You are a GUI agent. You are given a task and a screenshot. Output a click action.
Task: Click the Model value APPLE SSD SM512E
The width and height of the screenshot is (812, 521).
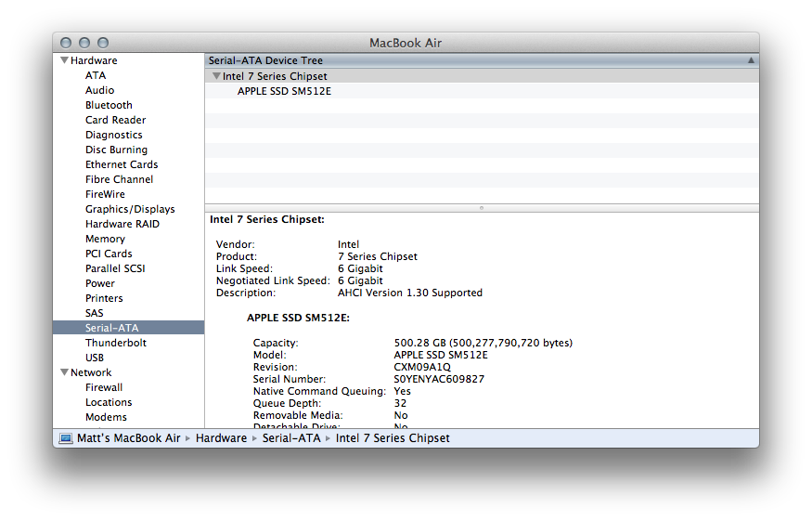(441, 355)
